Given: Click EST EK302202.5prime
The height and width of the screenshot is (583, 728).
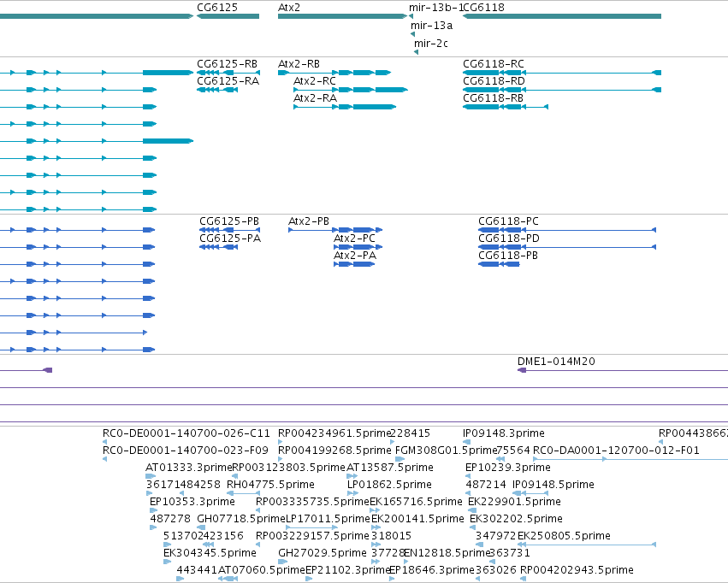Looking at the screenshot, I should pyautogui.click(x=517, y=519).
